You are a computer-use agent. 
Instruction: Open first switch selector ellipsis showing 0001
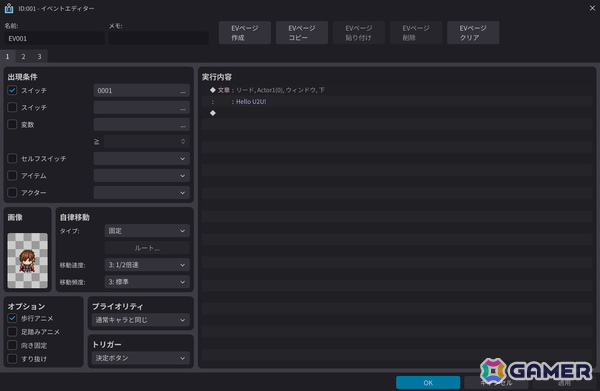183,91
